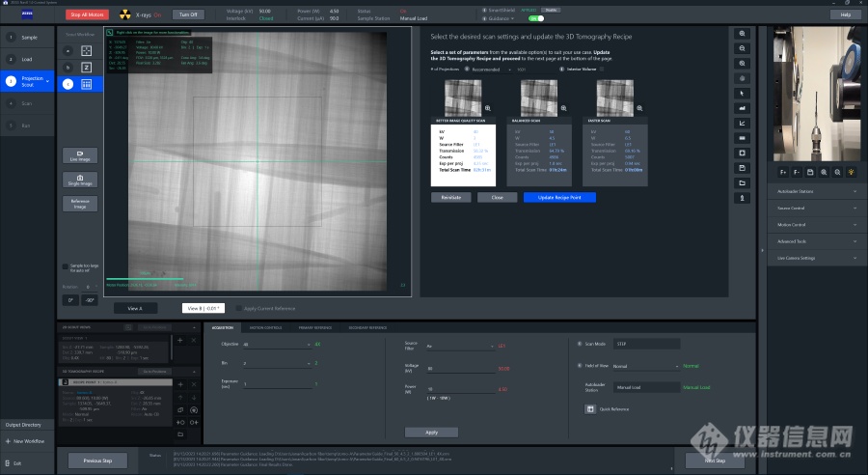
Task: Click the fit-to-window icon in the image toolbar
Action: coord(742,153)
